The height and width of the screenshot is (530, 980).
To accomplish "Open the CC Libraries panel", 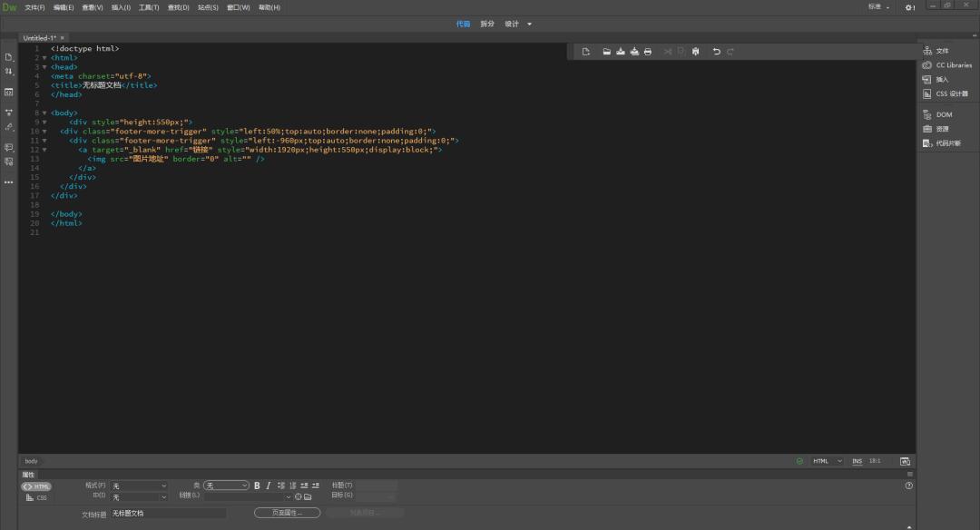I will (x=953, y=65).
